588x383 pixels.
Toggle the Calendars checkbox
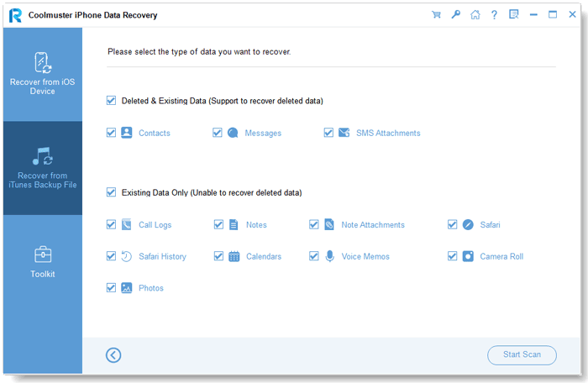tap(218, 256)
